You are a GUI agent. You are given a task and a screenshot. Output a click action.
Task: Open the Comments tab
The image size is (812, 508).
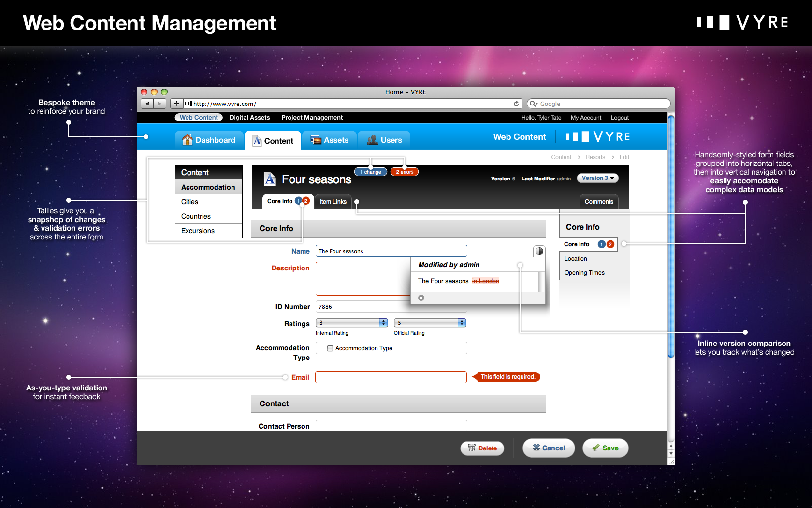coord(599,202)
